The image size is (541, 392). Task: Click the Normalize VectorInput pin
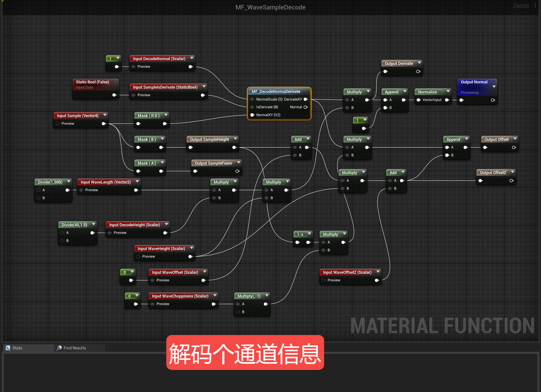(x=419, y=100)
